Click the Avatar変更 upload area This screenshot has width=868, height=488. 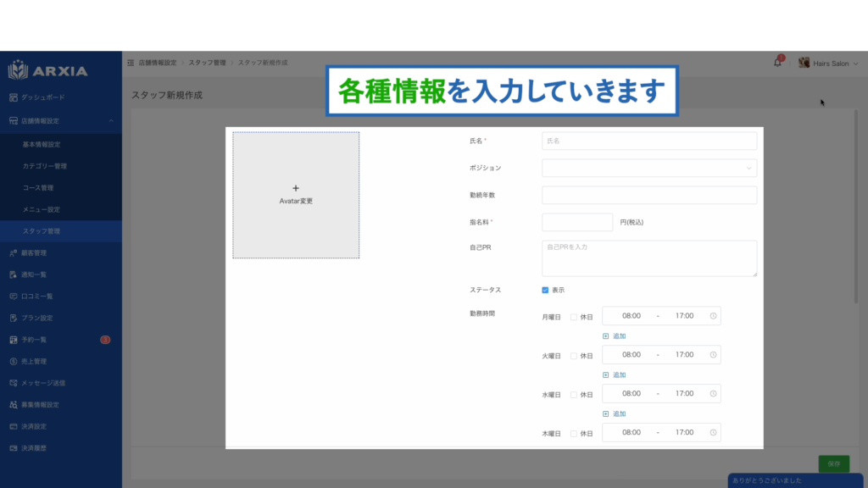[296, 195]
